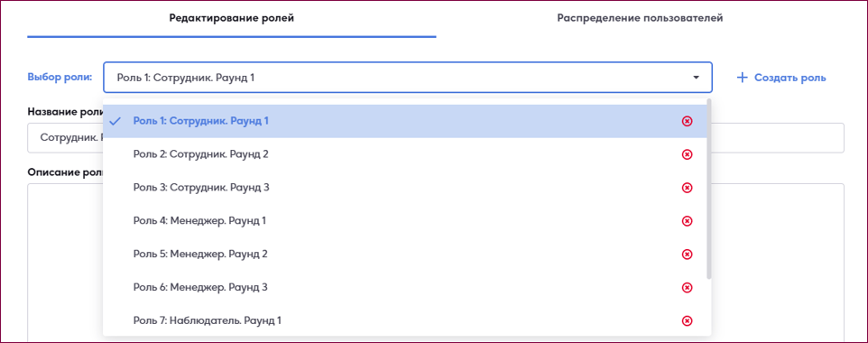Click the red delete icon for Роль 6
The height and width of the screenshot is (343, 868).
(x=687, y=288)
